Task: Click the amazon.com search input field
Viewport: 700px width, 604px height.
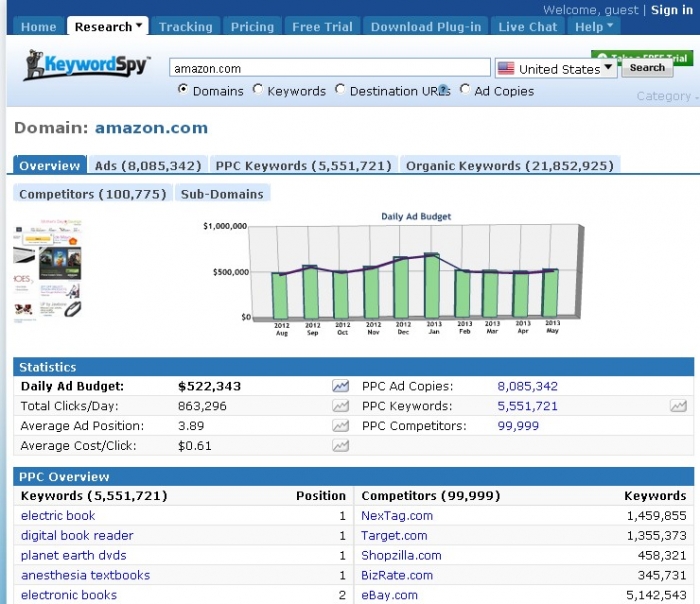Action: (329, 69)
